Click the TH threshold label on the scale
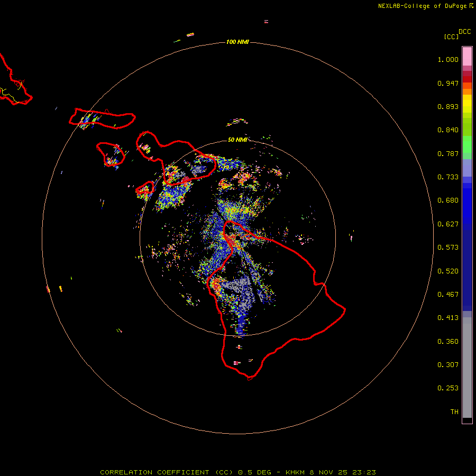The height and width of the screenshot is (476, 476). coord(454,412)
